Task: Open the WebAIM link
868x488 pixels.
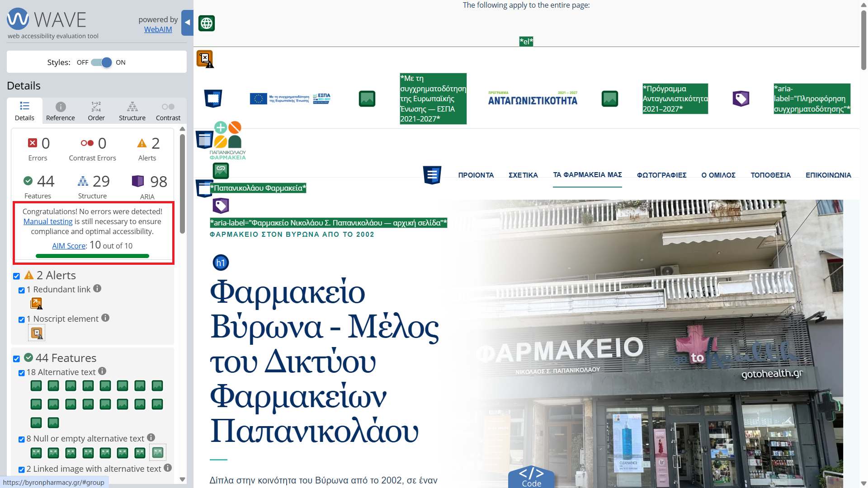Action: [x=158, y=29]
